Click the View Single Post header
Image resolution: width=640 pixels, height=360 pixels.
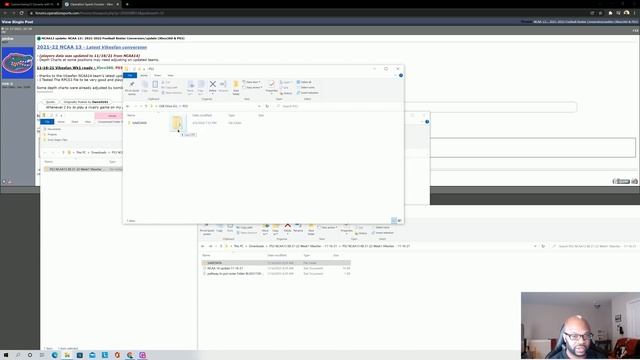18,22
